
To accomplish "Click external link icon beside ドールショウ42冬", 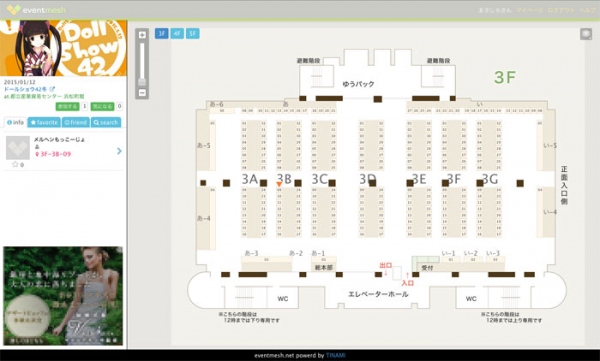I will pos(52,89).
